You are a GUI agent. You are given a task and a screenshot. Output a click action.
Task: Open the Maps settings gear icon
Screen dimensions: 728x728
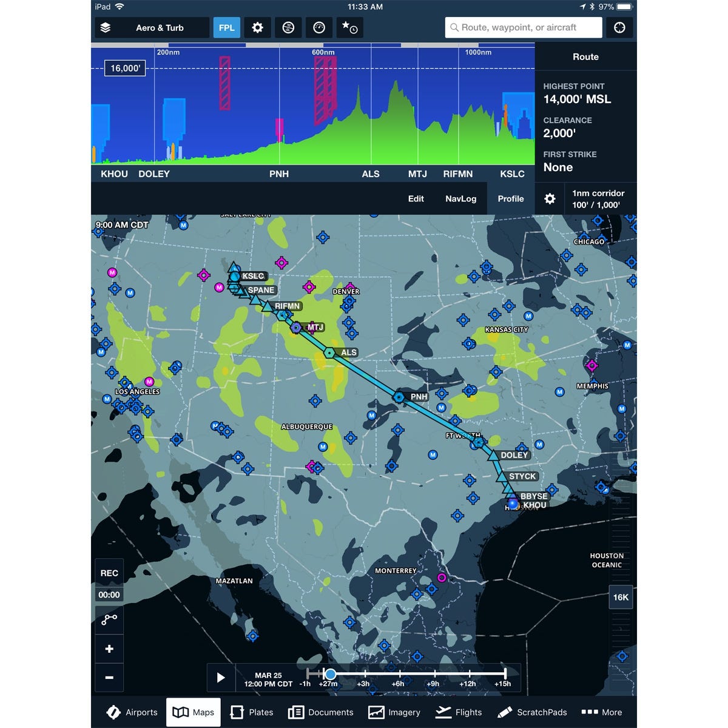tap(257, 27)
